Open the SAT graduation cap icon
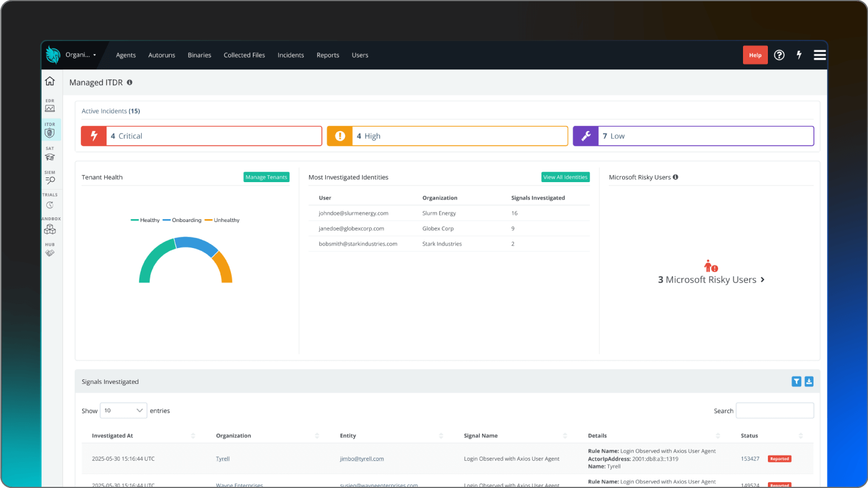The height and width of the screenshot is (488, 868). pos(50,156)
